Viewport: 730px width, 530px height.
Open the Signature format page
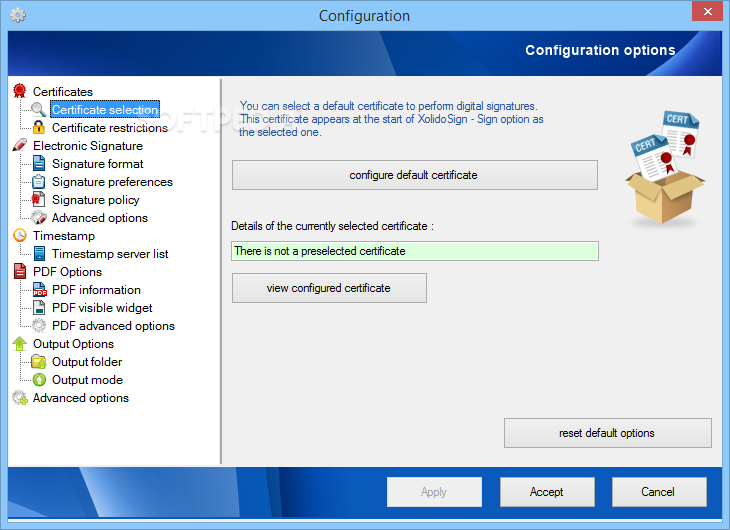click(x=97, y=164)
